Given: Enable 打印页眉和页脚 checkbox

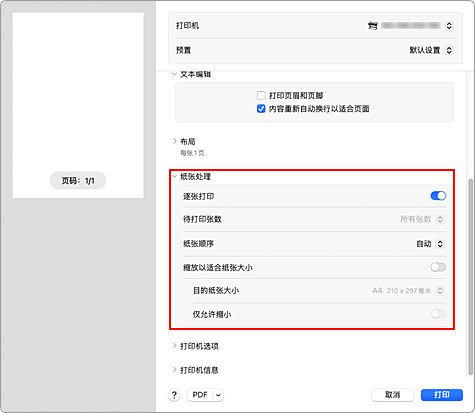Looking at the screenshot, I should click(x=261, y=96).
